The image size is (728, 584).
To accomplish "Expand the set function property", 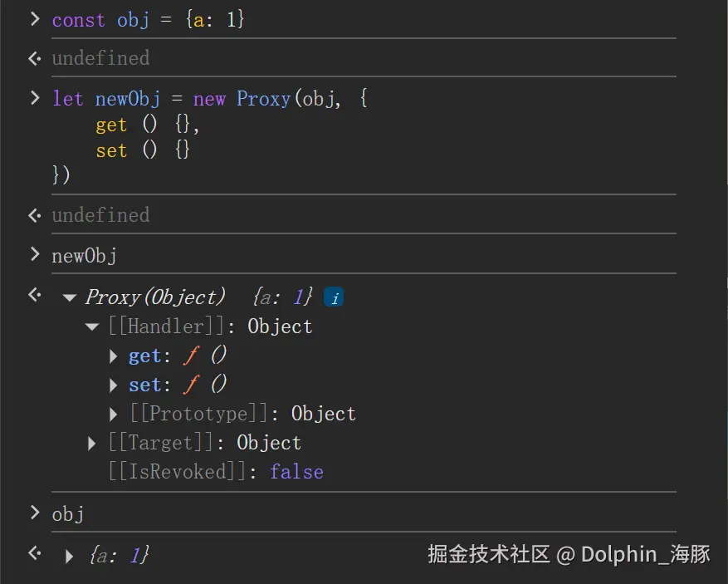I will (115, 385).
